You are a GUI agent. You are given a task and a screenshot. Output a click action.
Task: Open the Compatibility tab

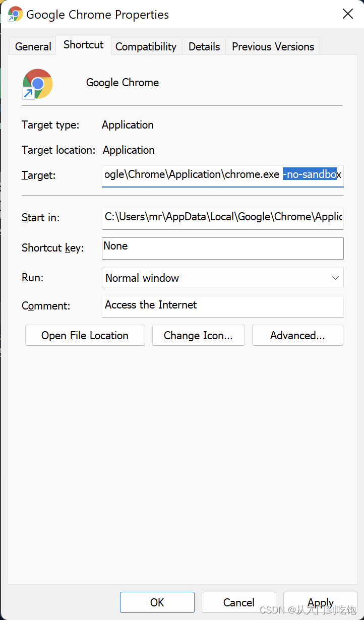pos(146,46)
